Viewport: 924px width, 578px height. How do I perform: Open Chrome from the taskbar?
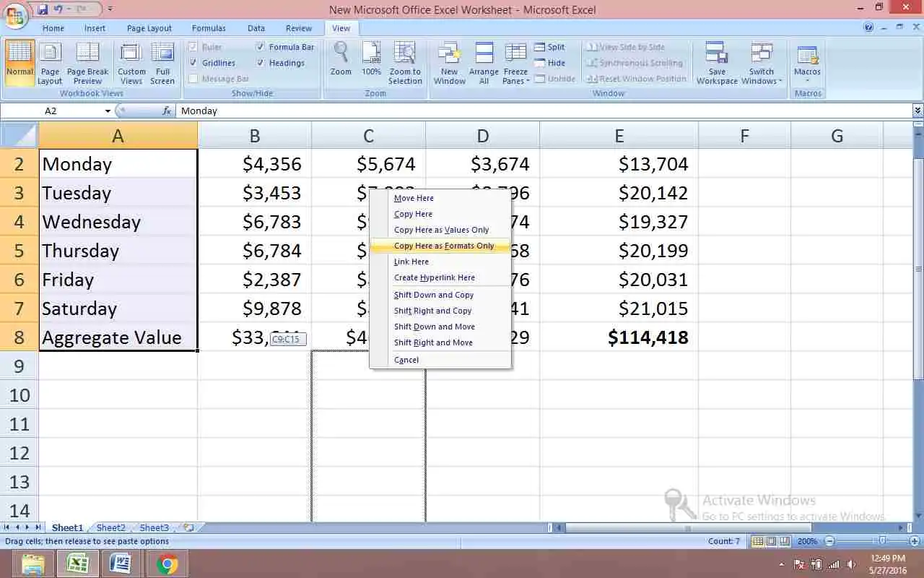pos(167,564)
